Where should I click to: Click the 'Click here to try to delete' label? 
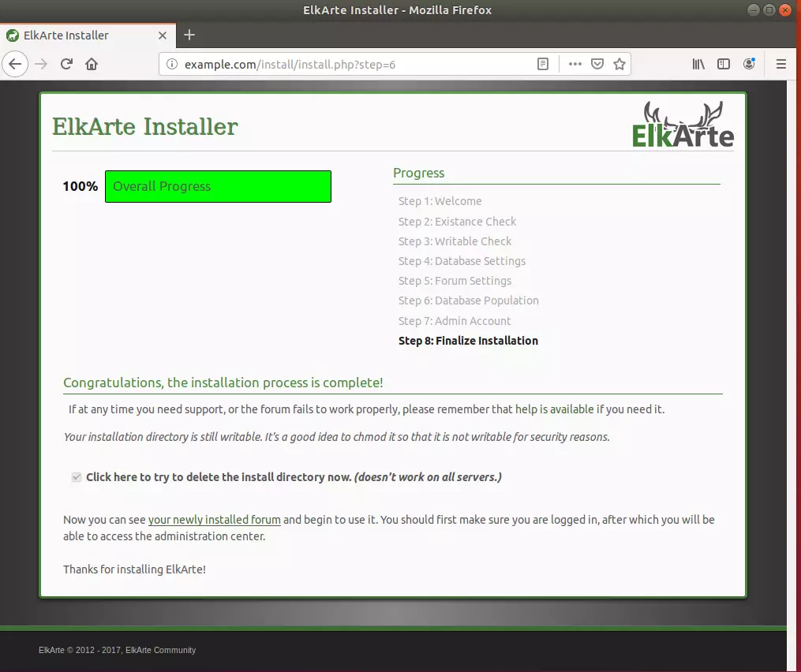click(294, 477)
